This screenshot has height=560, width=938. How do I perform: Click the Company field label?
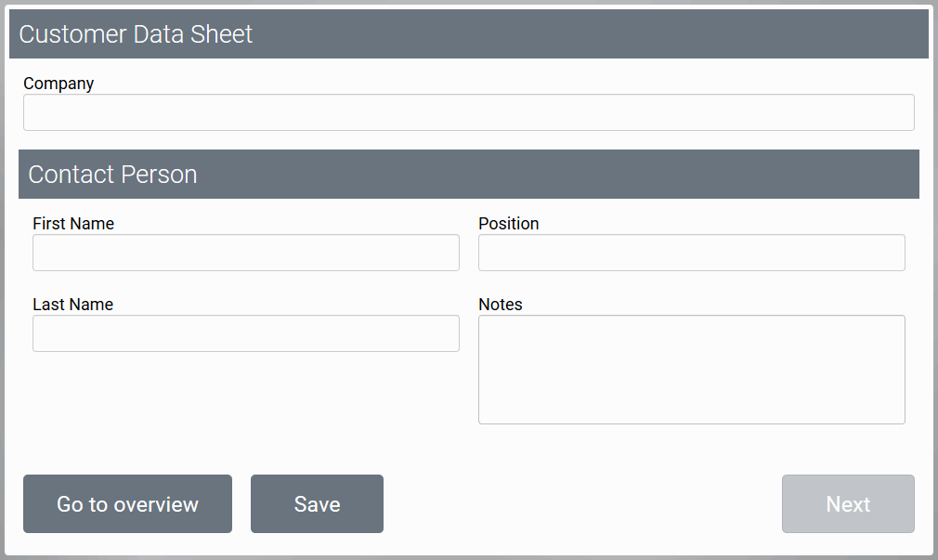[x=59, y=84]
